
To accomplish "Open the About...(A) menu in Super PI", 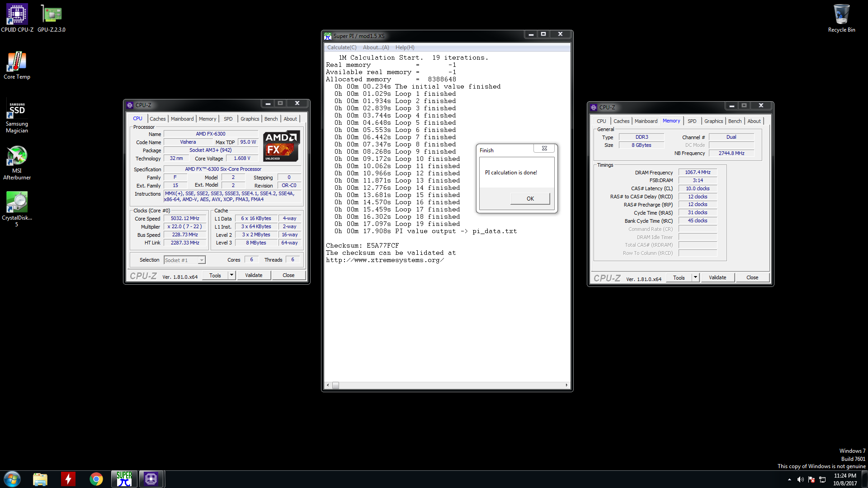I will pyautogui.click(x=376, y=47).
